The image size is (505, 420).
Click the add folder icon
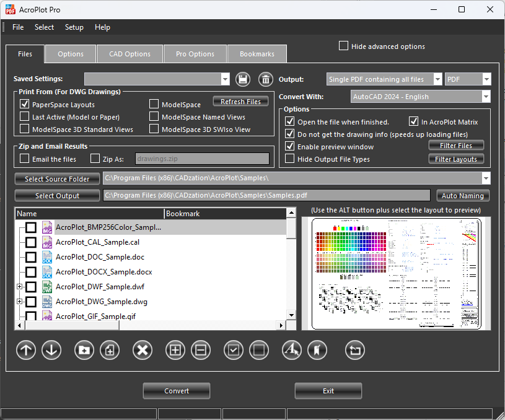84,350
